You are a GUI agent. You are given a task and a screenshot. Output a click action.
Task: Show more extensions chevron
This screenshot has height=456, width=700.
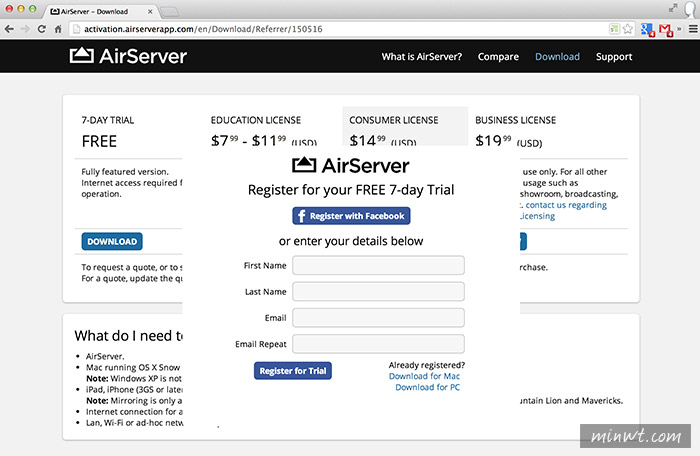pyautogui.click(x=679, y=29)
